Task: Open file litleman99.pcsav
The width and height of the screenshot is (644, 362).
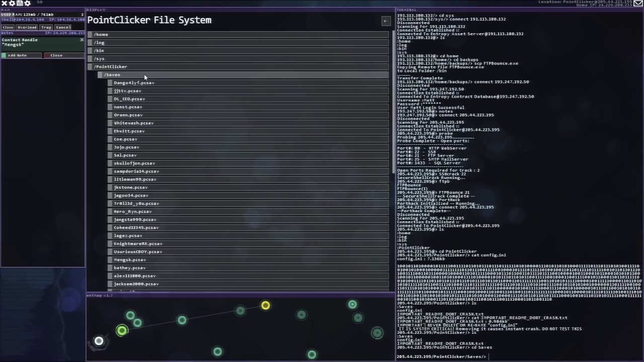Action: click(x=248, y=179)
